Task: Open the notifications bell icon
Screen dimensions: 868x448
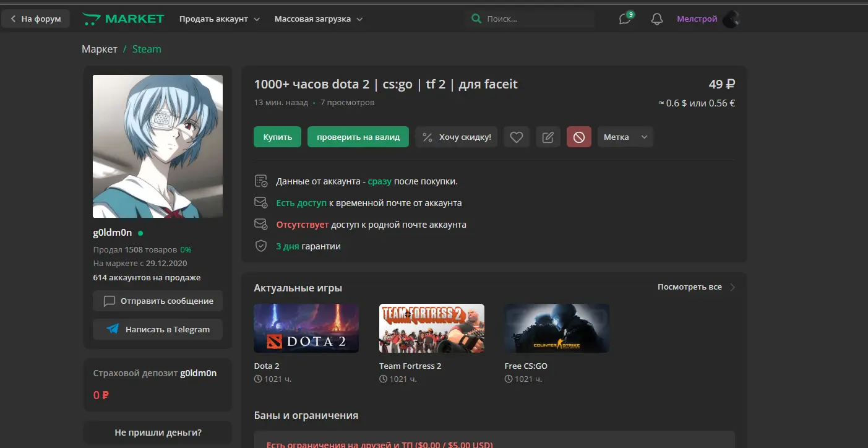Action: (657, 19)
